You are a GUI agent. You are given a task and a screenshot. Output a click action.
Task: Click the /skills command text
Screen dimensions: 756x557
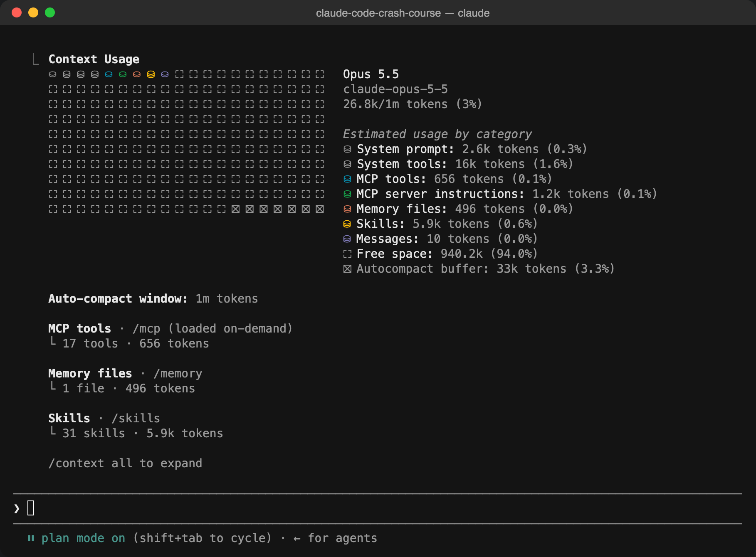(x=136, y=419)
